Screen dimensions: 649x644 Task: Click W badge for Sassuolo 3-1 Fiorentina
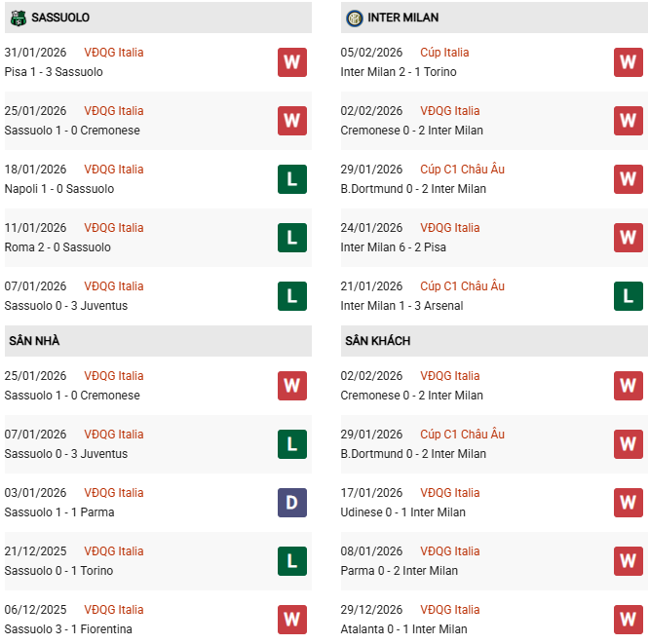(291, 620)
